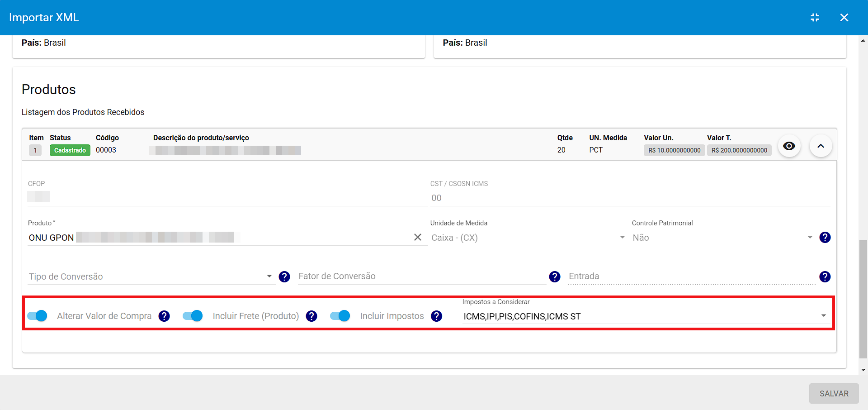This screenshot has height=410, width=868.
Task: Toggle the Alterar Valor de Compra switch
Action: click(x=37, y=316)
